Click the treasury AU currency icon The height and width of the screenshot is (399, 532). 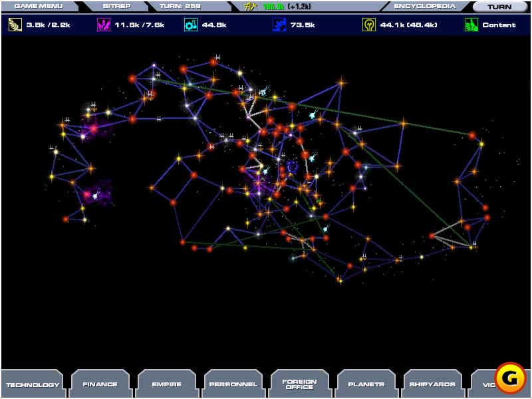pos(251,7)
